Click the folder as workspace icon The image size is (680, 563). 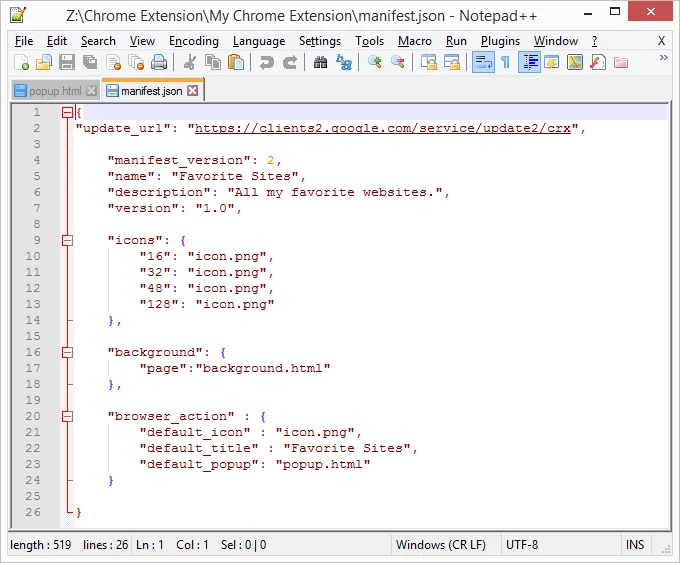(621, 62)
